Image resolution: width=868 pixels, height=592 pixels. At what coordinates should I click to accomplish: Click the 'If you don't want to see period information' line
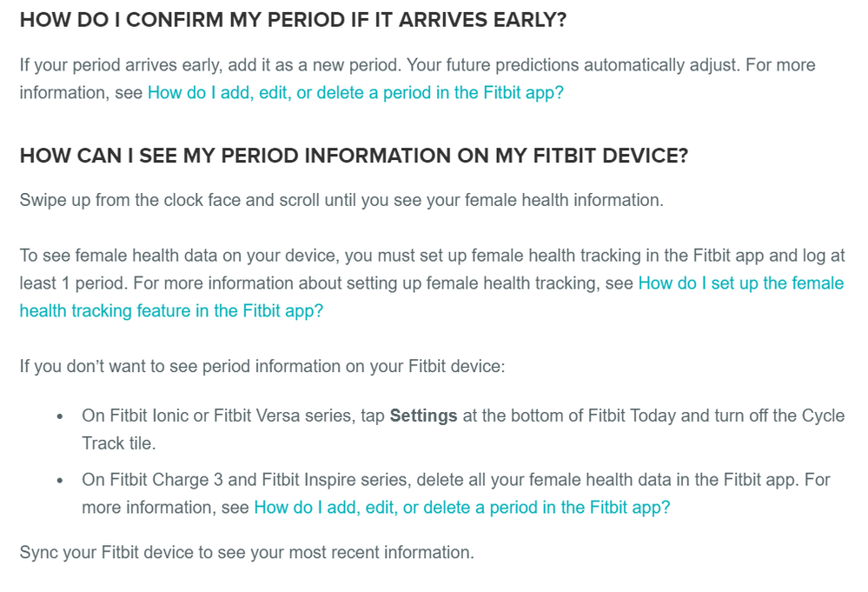262,366
